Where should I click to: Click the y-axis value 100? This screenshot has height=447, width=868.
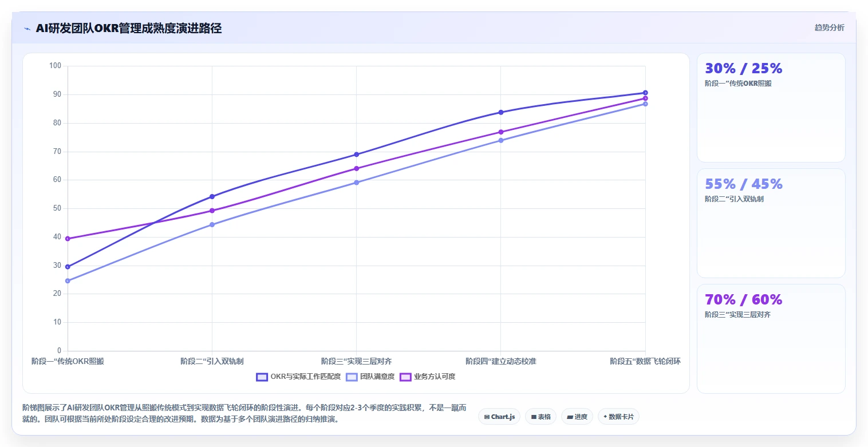(x=55, y=66)
